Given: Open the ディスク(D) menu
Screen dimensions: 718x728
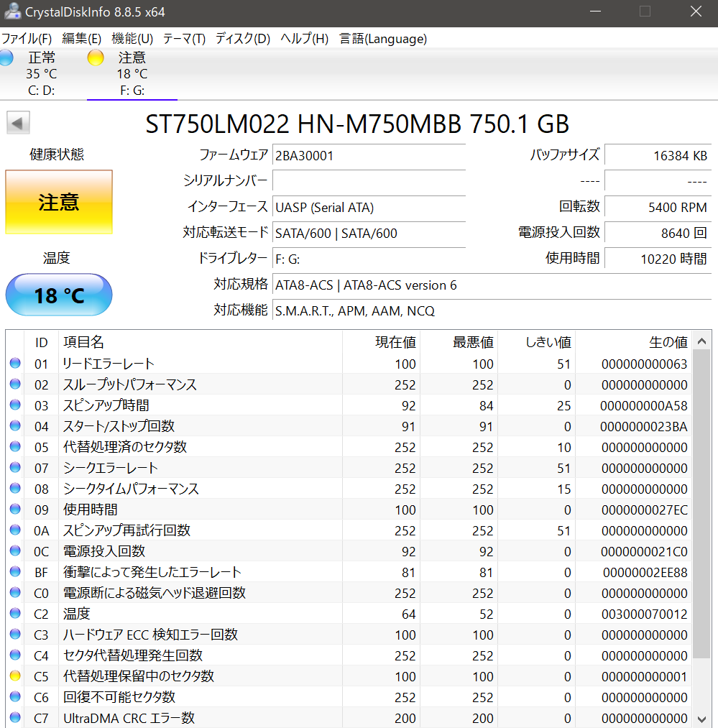Looking at the screenshot, I should tap(243, 39).
